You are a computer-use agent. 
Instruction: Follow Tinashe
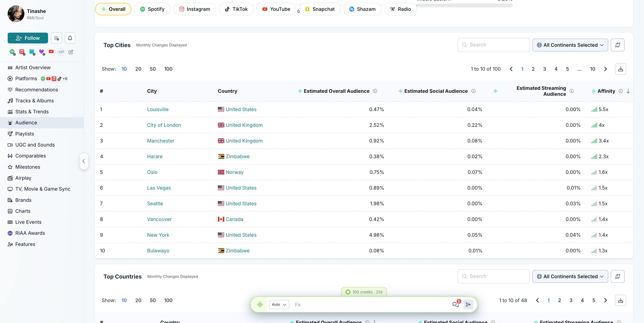pos(28,38)
